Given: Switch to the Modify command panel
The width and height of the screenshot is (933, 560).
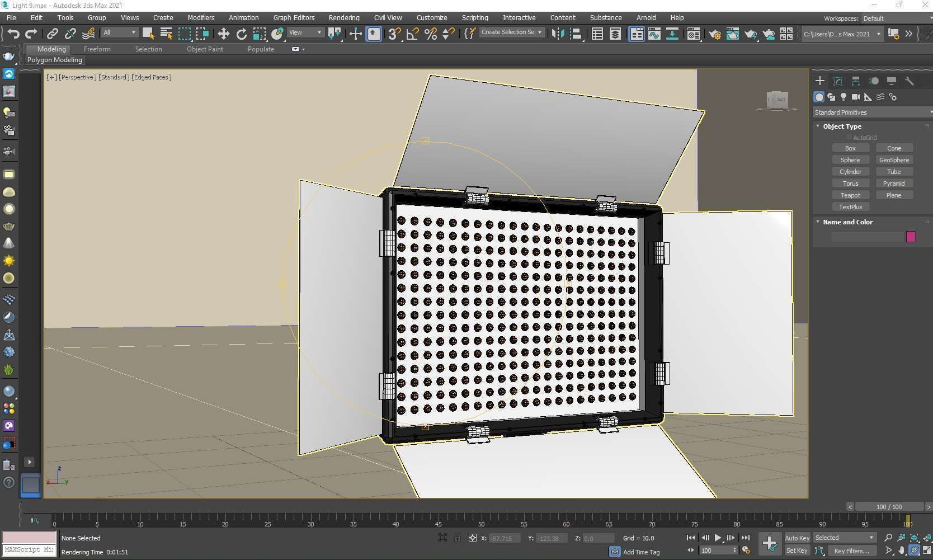Looking at the screenshot, I should pyautogui.click(x=838, y=81).
